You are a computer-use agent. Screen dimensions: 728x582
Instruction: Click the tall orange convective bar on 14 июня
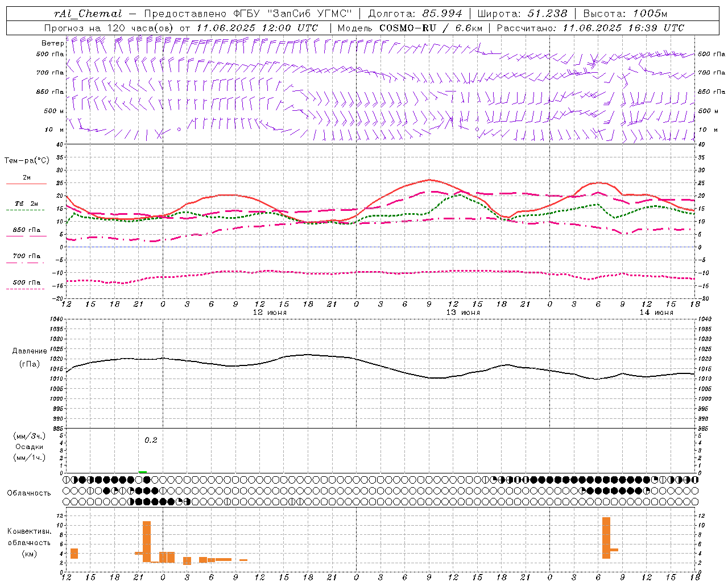(606, 538)
